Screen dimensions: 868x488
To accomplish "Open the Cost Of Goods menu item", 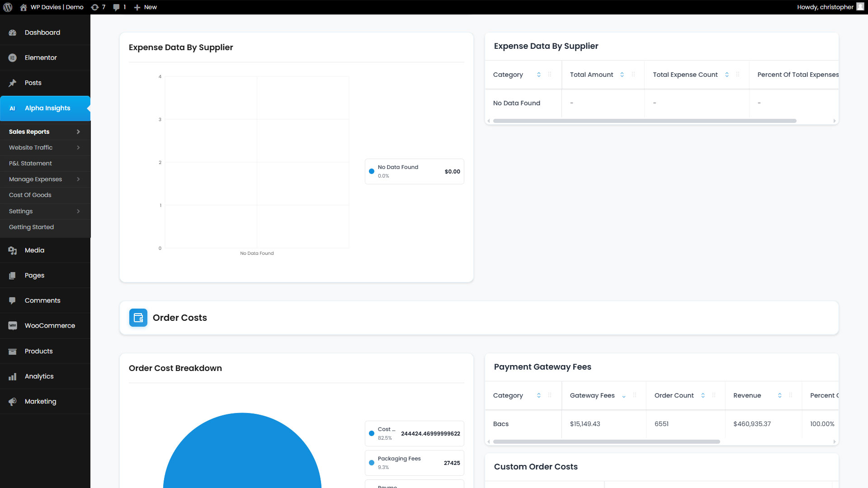I will coord(30,195).
